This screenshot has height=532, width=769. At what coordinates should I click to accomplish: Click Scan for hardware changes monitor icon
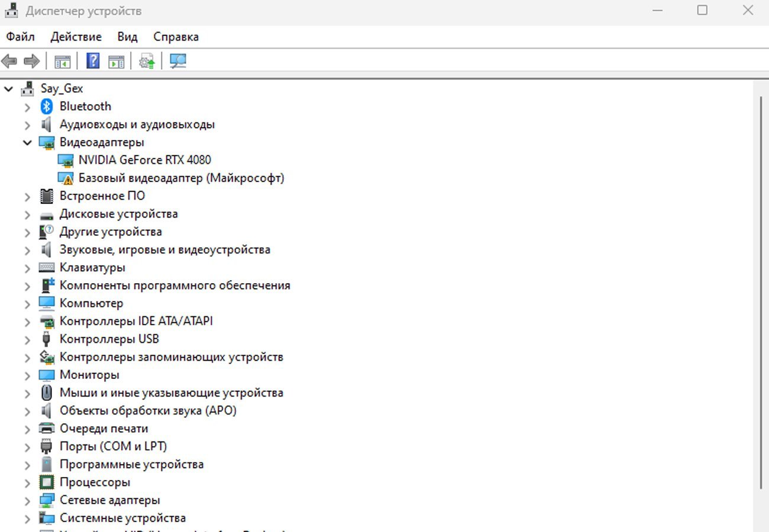pyautogui.click(x=178, y=61)
